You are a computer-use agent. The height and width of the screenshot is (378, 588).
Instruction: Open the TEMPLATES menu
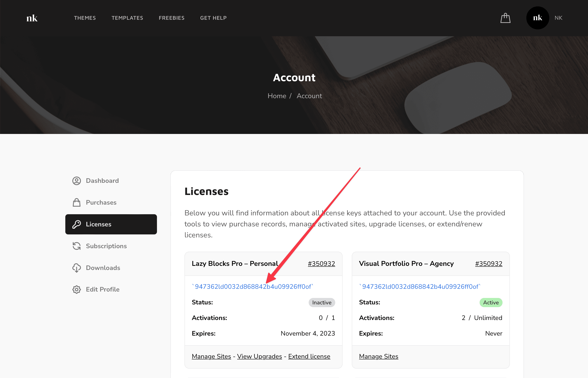(x=127, y=18)
